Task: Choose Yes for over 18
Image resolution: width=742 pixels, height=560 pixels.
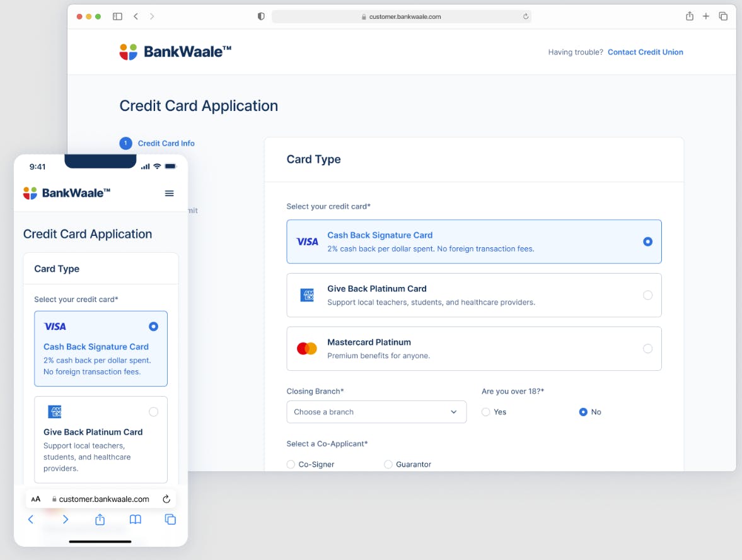Action: click(485, 412)
